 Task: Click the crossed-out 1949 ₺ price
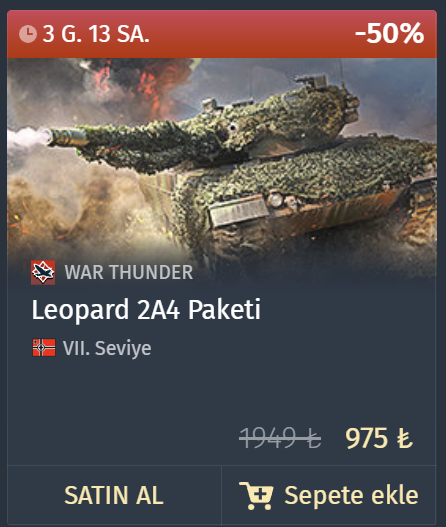(x=280, y=438)
